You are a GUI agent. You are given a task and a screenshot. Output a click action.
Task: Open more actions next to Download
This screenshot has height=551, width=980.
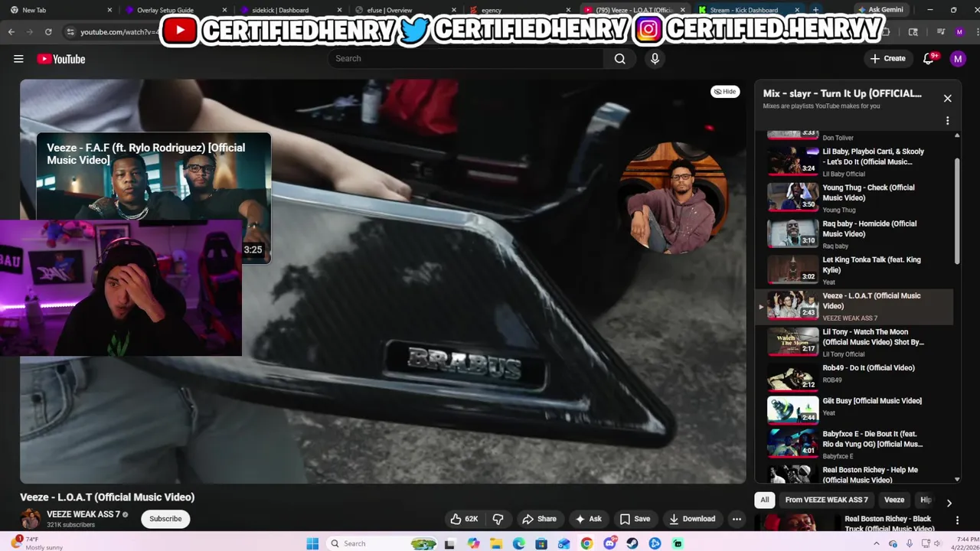pyautogui.click(x=737, y=519)
